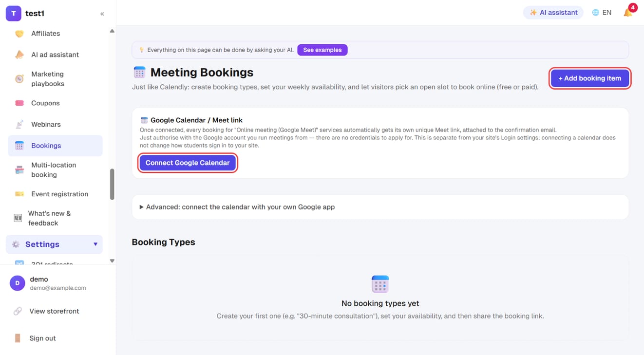Image resolution: width=644 pixels, height=355 pixels.
Task: Click the test1 workspace T avatar
Action: 14,14
